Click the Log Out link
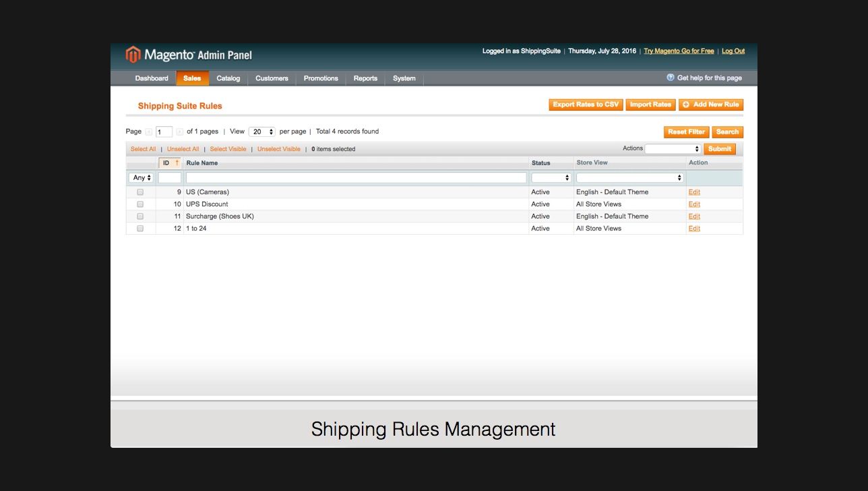This screenshot has width=868, height=491. tap(733, 51)
